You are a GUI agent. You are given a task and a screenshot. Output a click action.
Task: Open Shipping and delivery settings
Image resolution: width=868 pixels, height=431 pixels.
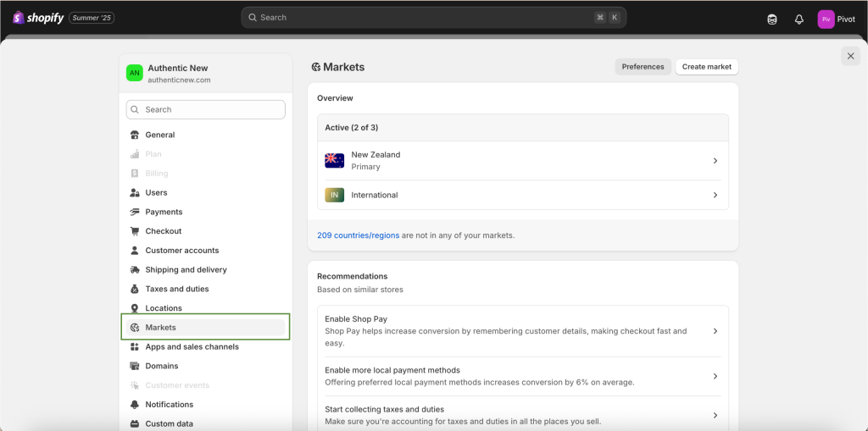206,270
